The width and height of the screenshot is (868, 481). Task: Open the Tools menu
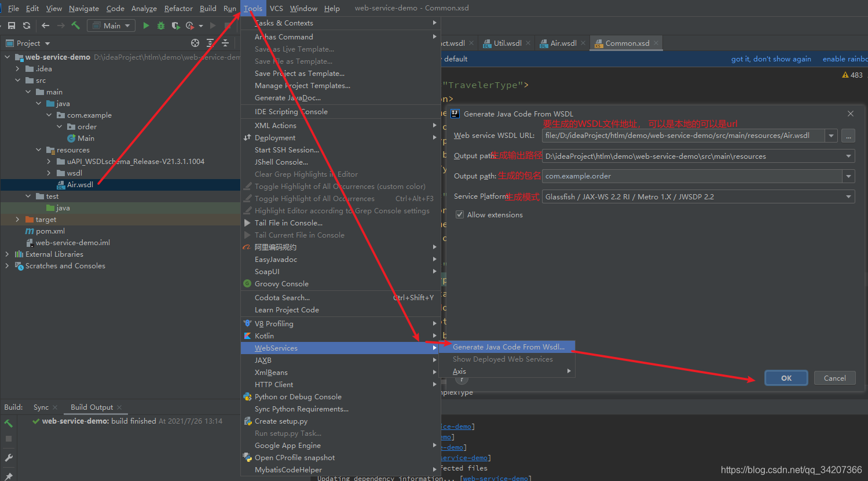point(252,8)
